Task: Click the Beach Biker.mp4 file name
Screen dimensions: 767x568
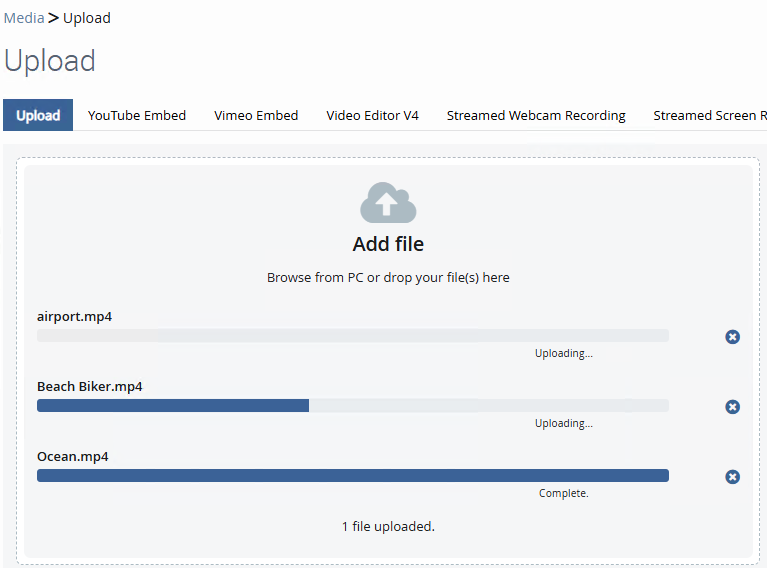Action: tap(90, 387)
